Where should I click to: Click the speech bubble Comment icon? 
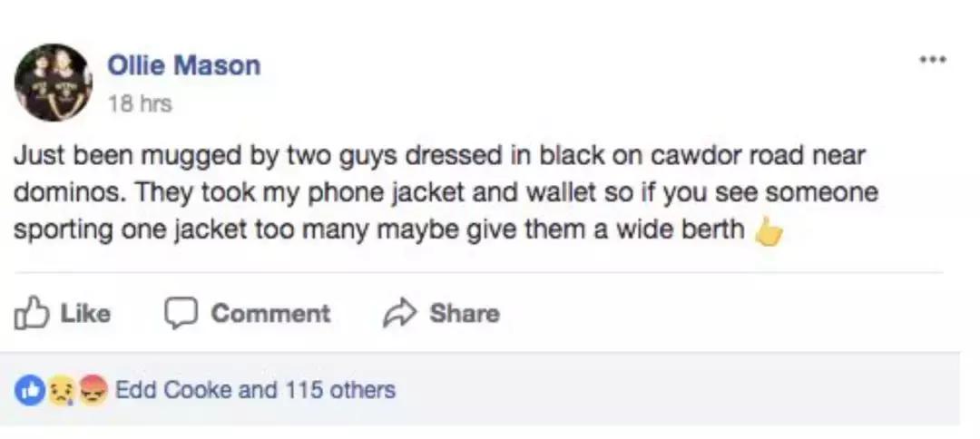click(x=179, y=313)
